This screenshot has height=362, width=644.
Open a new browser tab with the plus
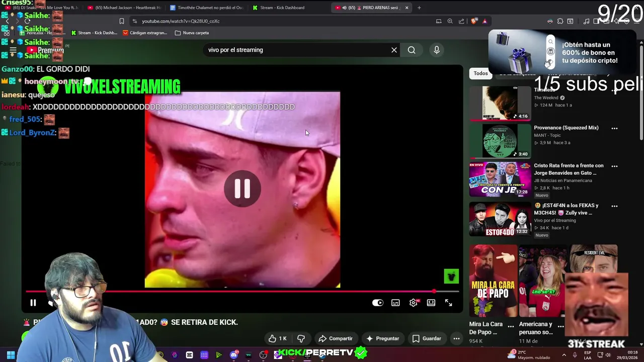[x=419, y=8]
